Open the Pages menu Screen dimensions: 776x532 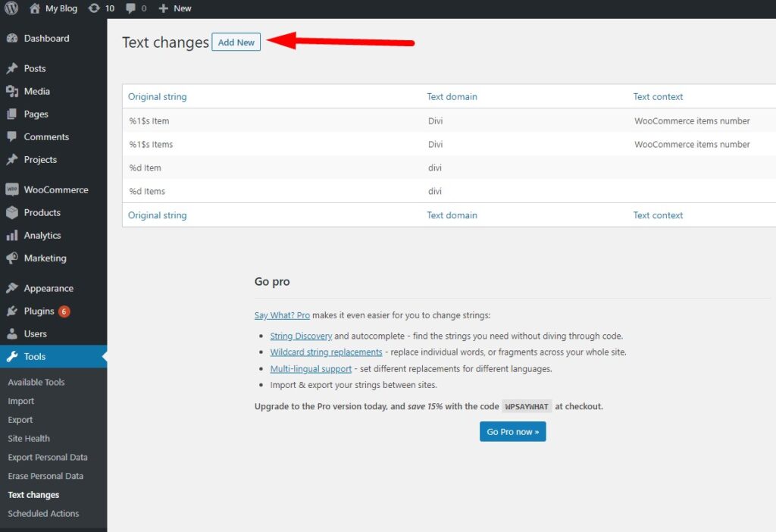tap(36, 114)
